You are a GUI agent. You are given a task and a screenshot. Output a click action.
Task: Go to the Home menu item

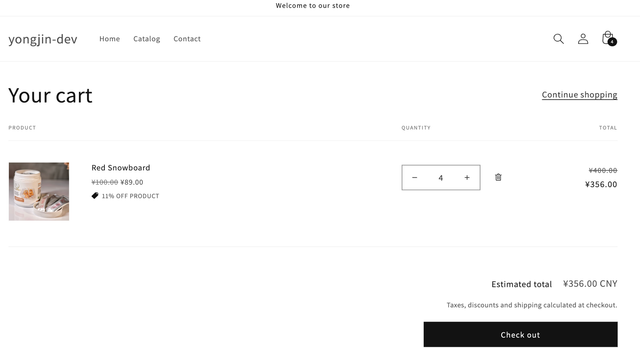point(109,39)
